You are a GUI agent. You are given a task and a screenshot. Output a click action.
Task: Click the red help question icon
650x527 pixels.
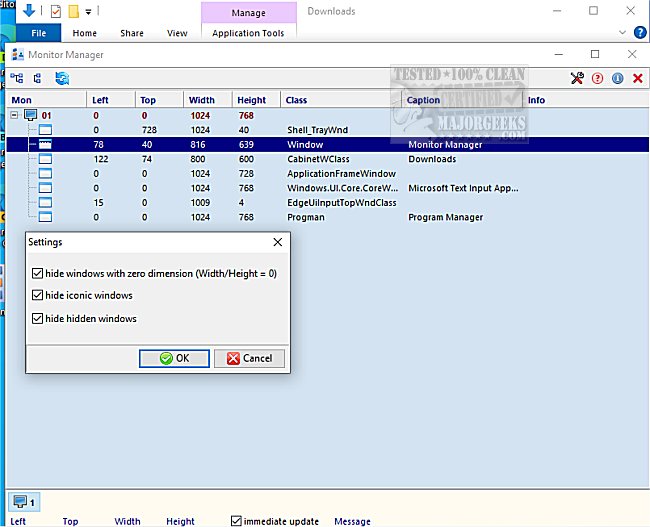pyautogui.click(x=597, y=78)
